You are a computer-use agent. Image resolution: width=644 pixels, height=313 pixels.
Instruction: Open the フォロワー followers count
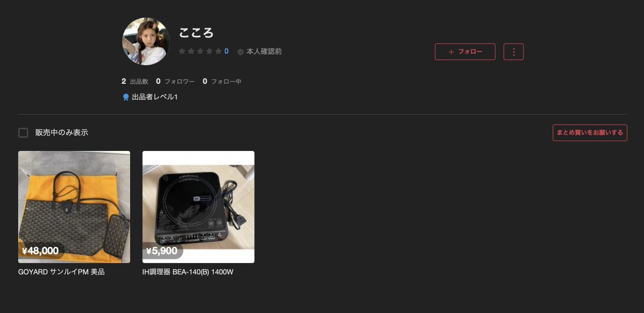tap(175, 82)
